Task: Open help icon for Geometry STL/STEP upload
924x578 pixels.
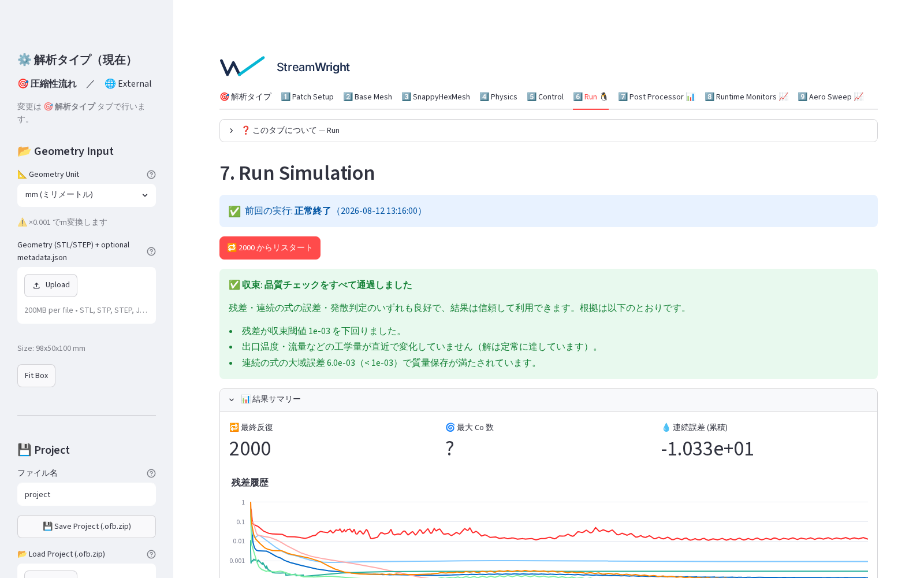Action: tap(151, 251)
